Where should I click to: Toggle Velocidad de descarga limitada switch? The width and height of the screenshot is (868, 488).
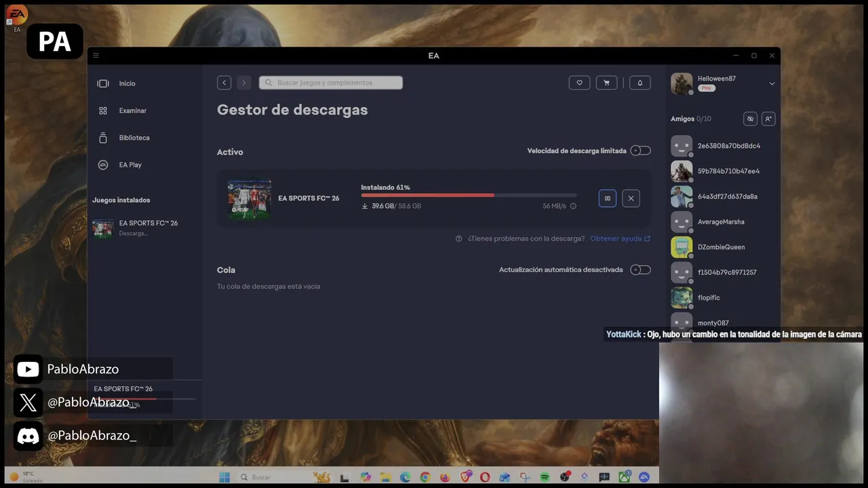[640, 150]
